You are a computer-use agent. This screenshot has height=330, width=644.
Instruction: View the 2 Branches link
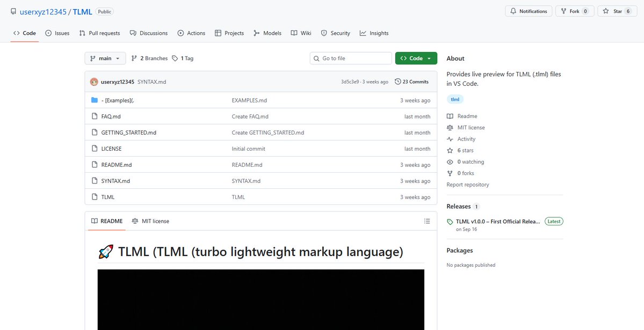pos(149,58)
